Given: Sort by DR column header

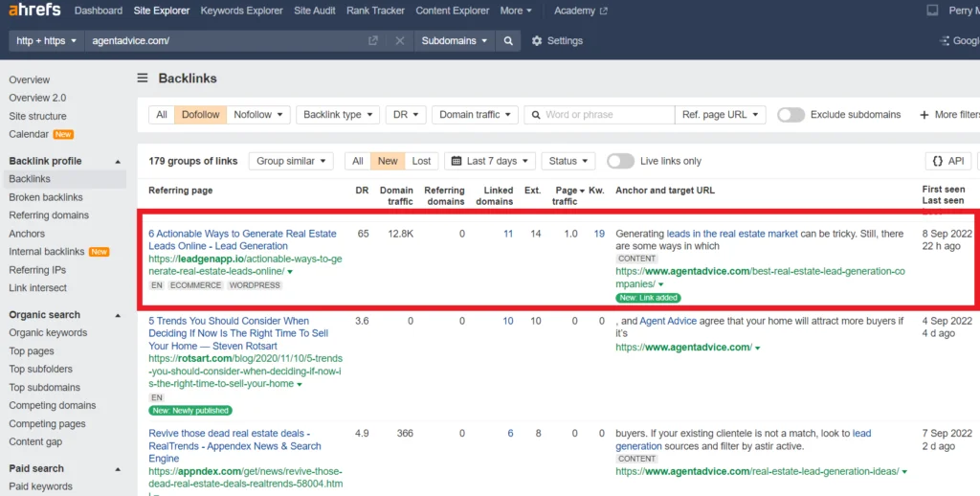Looking at the screenshot, I should click(x=362, y=191).
